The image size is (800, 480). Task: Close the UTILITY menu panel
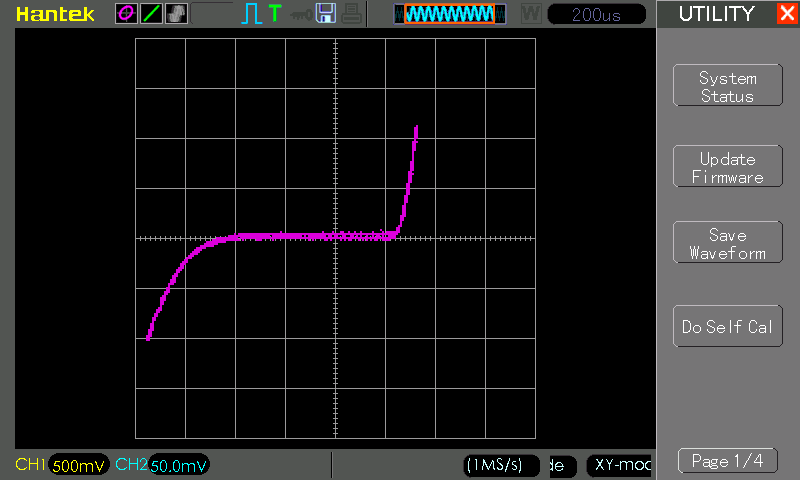pos(787,13)
